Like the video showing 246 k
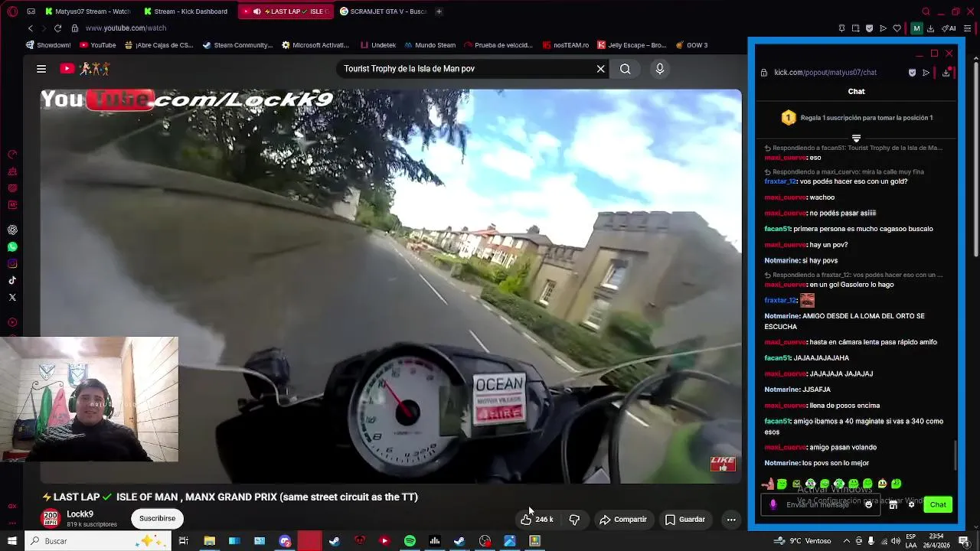Image resolution: width=980 pixels, height=551 pixels. pos(537,520)
